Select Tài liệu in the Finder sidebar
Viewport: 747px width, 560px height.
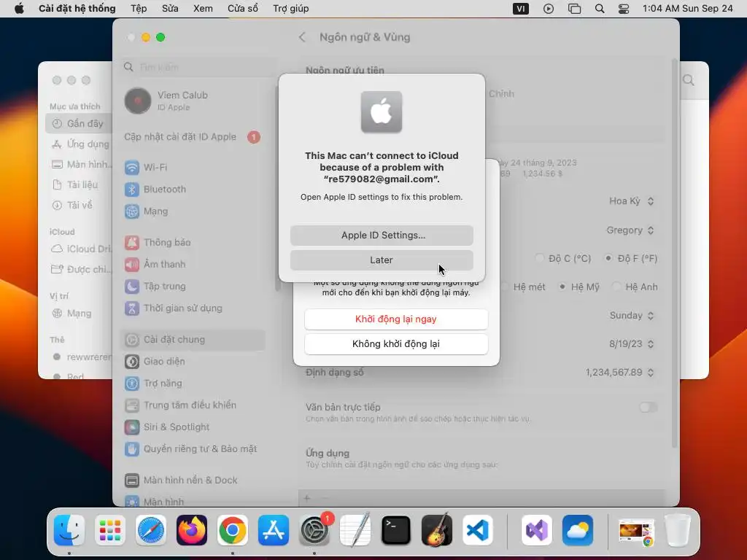tap(79, 184)
